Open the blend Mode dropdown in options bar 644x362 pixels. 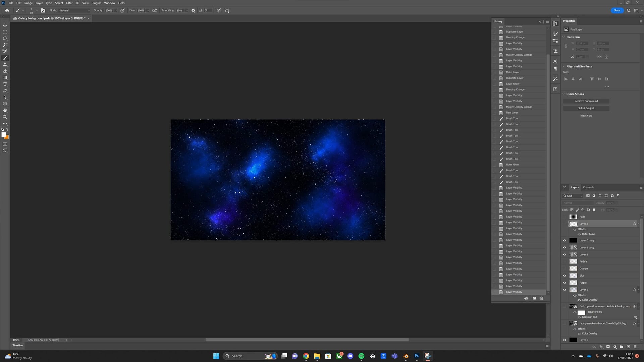(74, 10)
